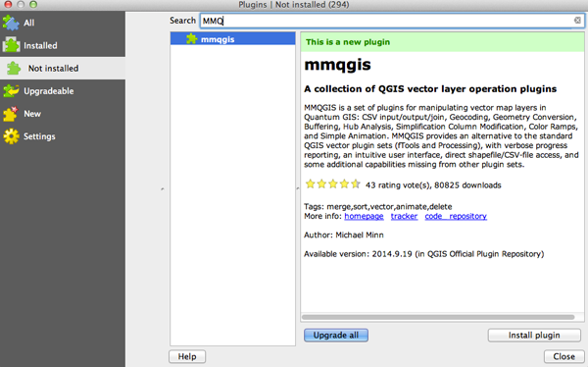Screen dimensions: 588x367
Task: Click the All plugins puzzle icon
Action: tap(11, 23)
